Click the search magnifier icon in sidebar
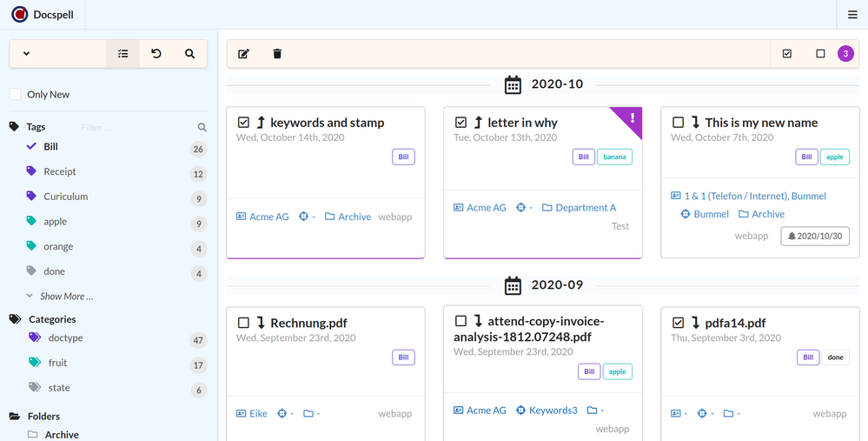 [x=190, y=54]
